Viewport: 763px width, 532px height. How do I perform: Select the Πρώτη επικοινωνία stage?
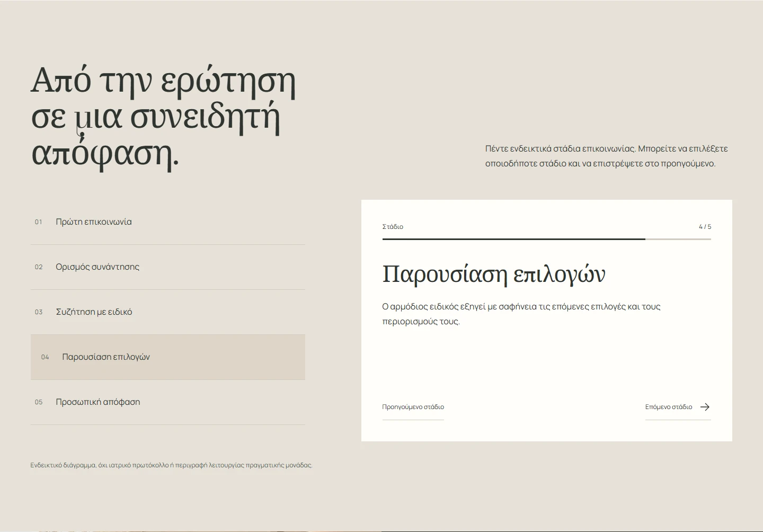coord(167,222)
